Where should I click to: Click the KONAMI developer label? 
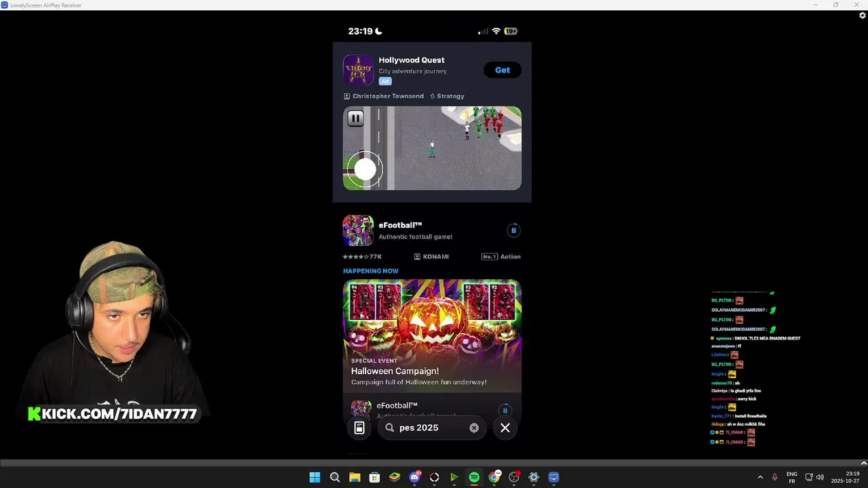431,257
